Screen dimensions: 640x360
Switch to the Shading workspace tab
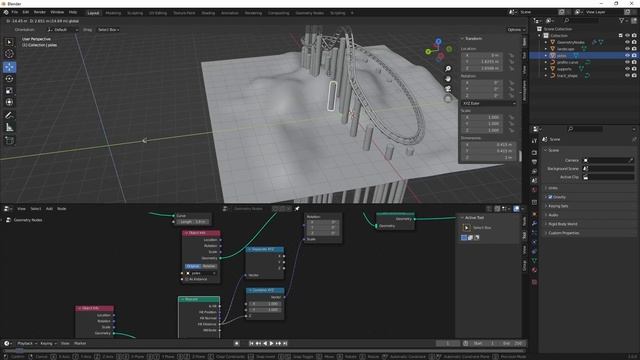coord(208,13)
